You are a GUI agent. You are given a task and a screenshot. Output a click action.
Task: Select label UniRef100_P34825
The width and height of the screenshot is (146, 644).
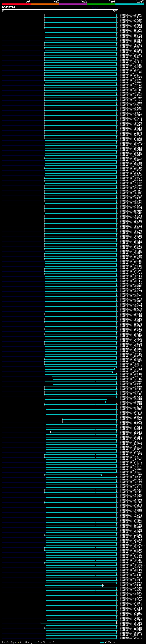tap(131, 615)
